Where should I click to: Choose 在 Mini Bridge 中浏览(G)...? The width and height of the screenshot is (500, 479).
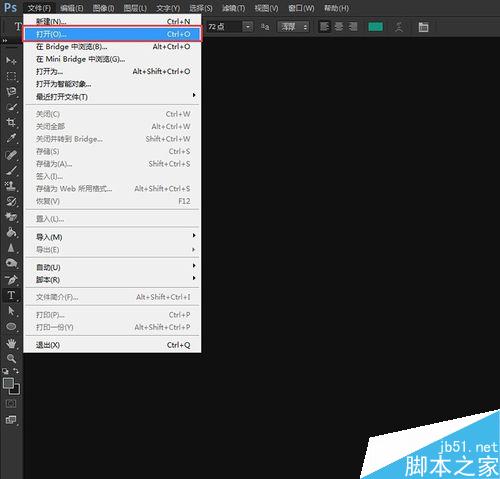click(112, 59)
